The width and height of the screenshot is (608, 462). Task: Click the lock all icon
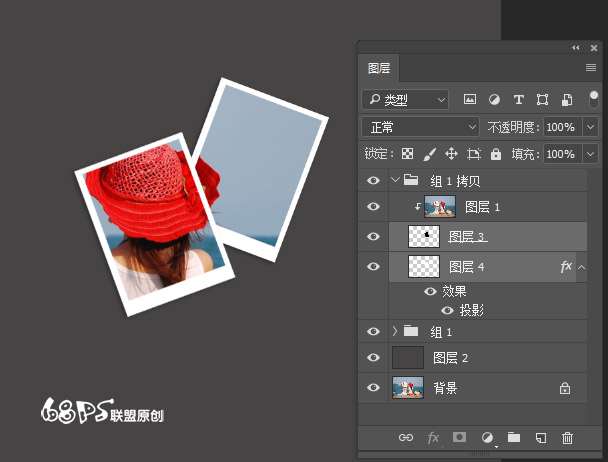(498, 154)
